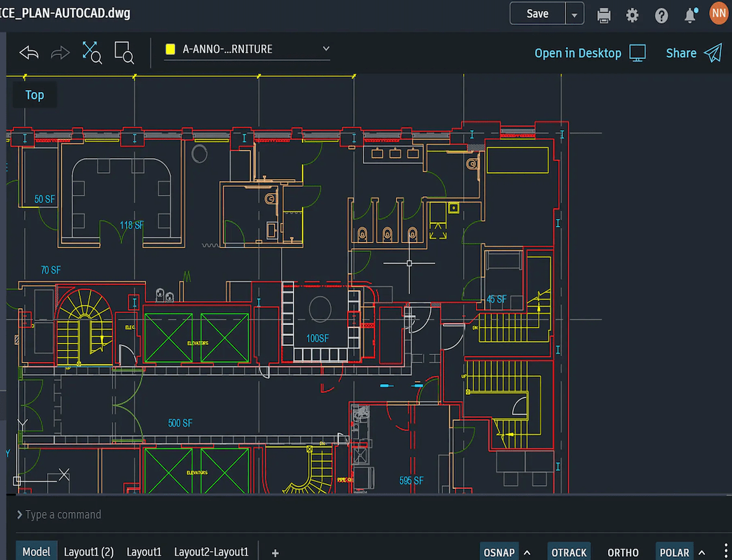Turn off OTRACK tracking
This screenshot has height=560, width=732.
(569, 552)
